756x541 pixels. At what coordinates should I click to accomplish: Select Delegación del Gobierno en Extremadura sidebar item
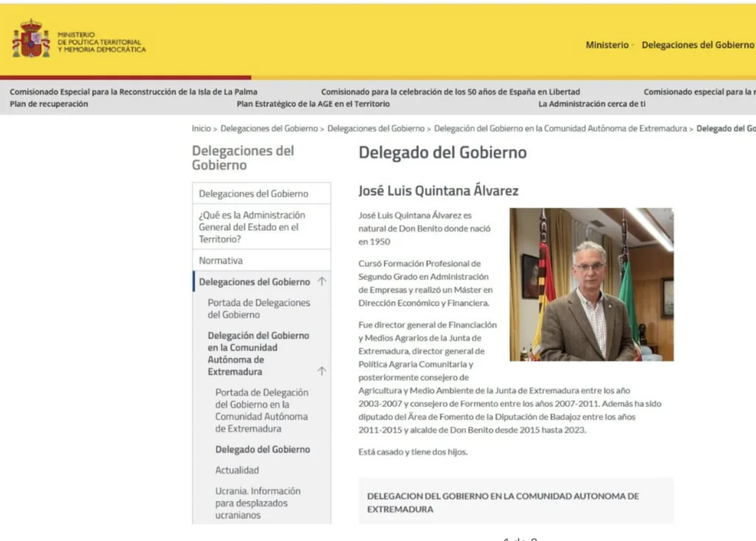258,354
